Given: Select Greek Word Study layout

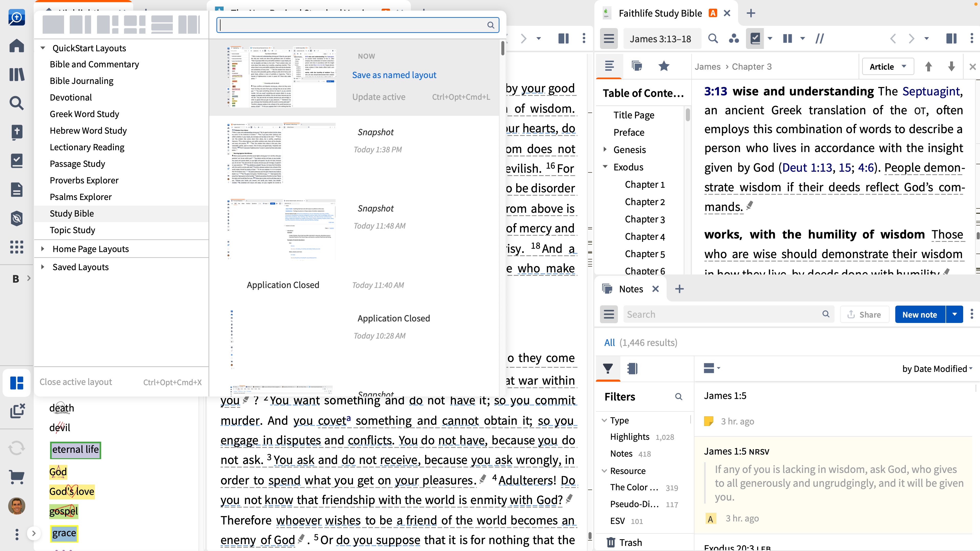Looking at the screenshot, I should [84, 114].
